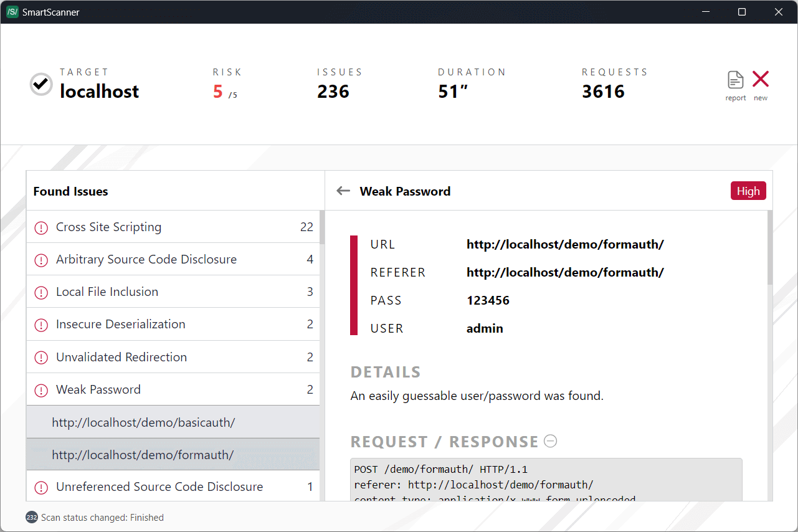The height and width of the screenshot is (532, 798).
Task: Expand the Arbitrary Source Code Disclosure group
Action: 146,260
